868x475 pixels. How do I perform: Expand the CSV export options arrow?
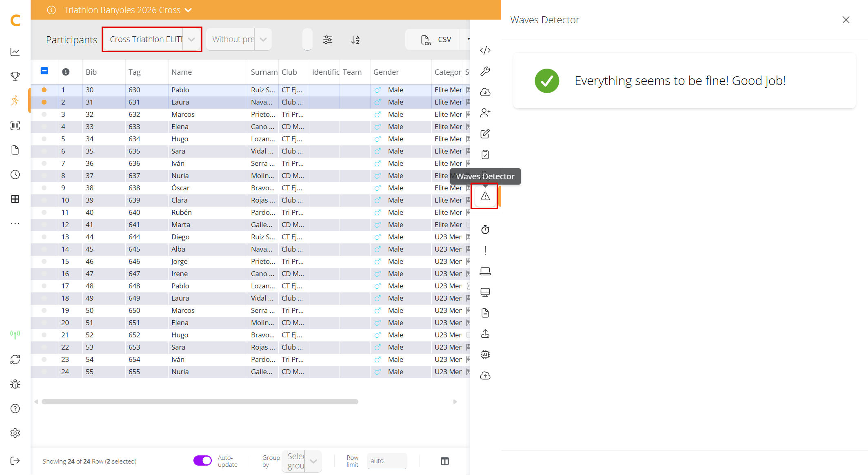[x=468, y=39]
